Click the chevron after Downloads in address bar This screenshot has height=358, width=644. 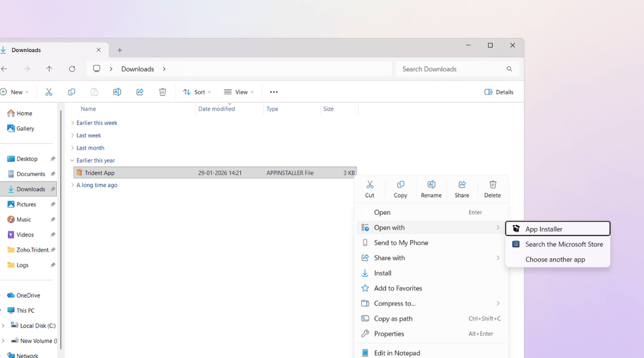pyautogui.click(x=164, y=69)
